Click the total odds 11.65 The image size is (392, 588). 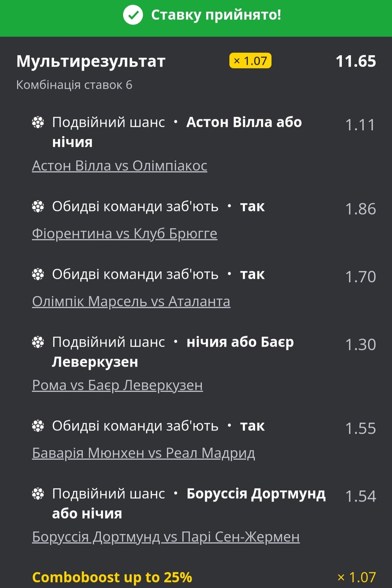tap(356, 62)
